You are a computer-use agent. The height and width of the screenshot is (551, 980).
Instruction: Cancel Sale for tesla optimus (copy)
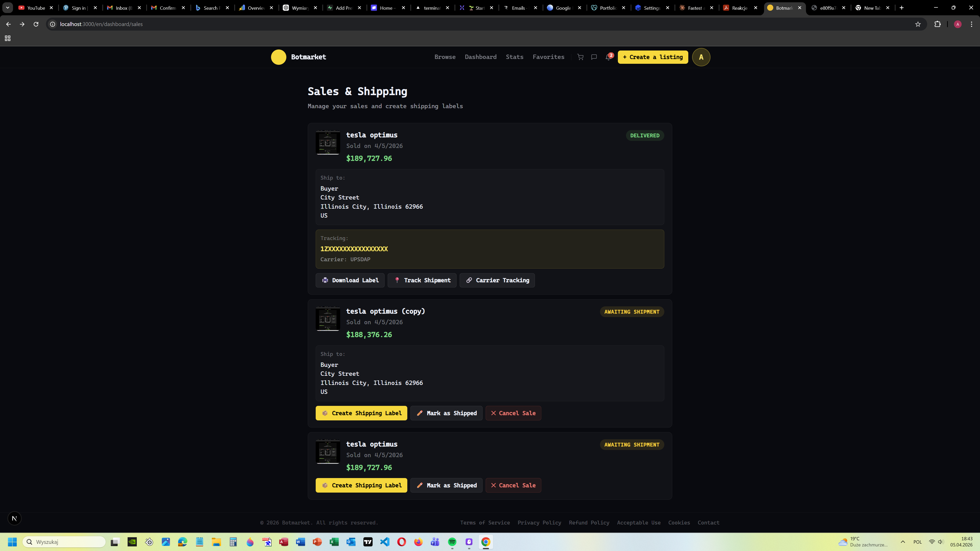(513, 413)
